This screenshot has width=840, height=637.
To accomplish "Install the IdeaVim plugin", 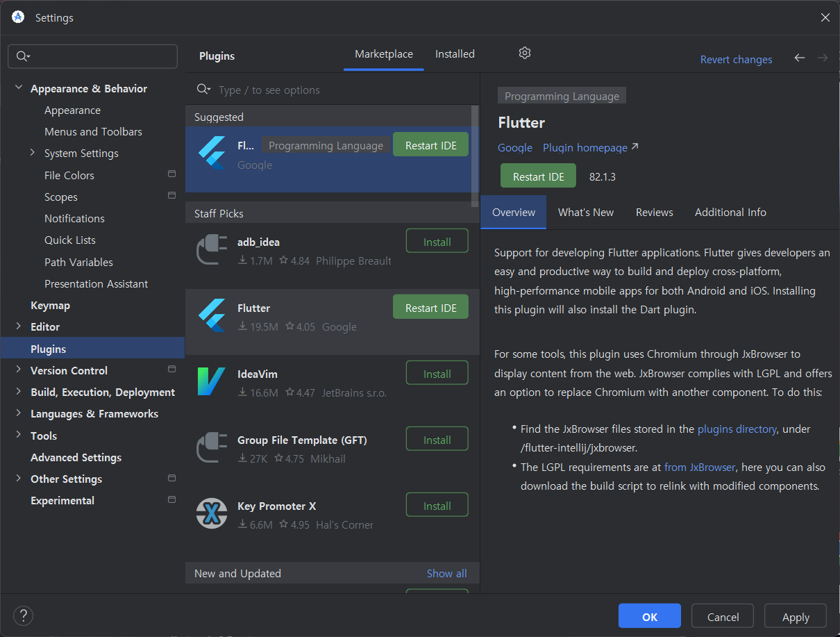I will [x=437, y=374].
